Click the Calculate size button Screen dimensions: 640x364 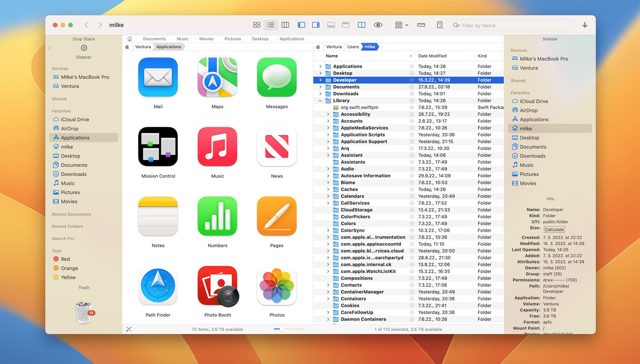(x=554, y=229)
